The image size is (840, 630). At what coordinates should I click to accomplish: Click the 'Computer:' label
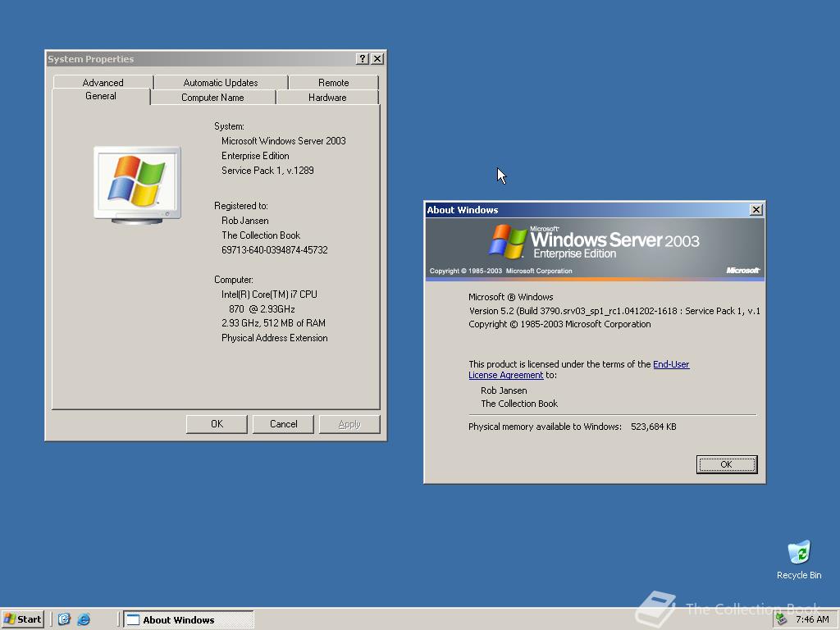[x=234, y=280]
